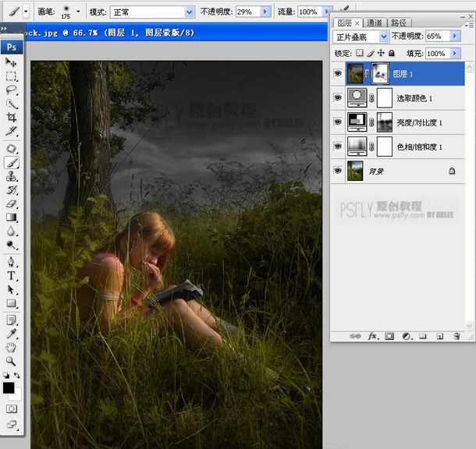
Task: Select the Gradient tool
Action: (11, 217)
